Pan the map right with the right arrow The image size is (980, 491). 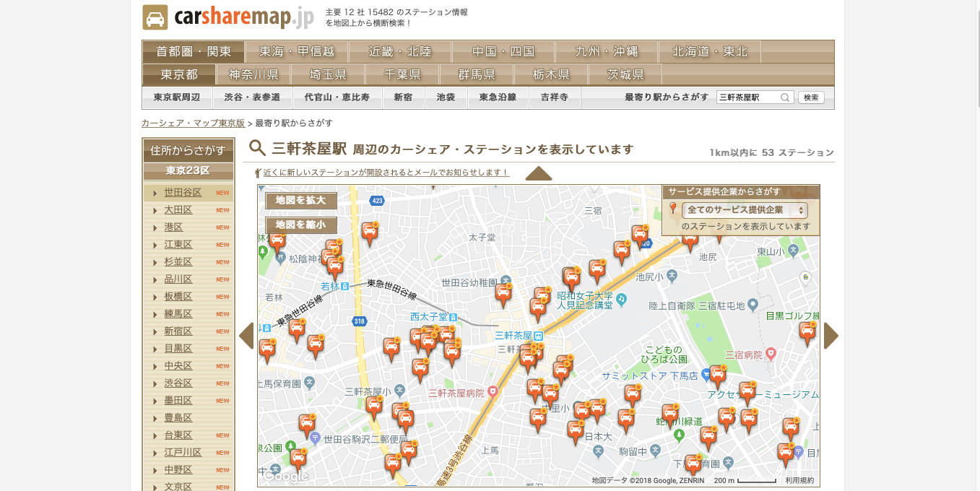click(831, 336)
